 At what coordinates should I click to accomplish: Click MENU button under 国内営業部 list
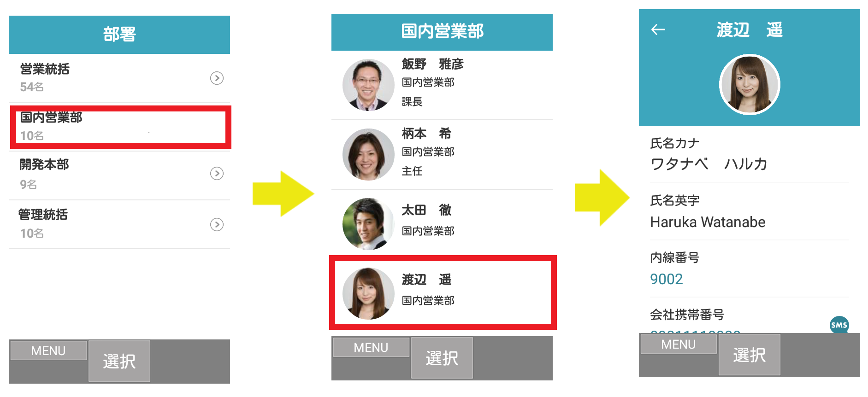371,347
